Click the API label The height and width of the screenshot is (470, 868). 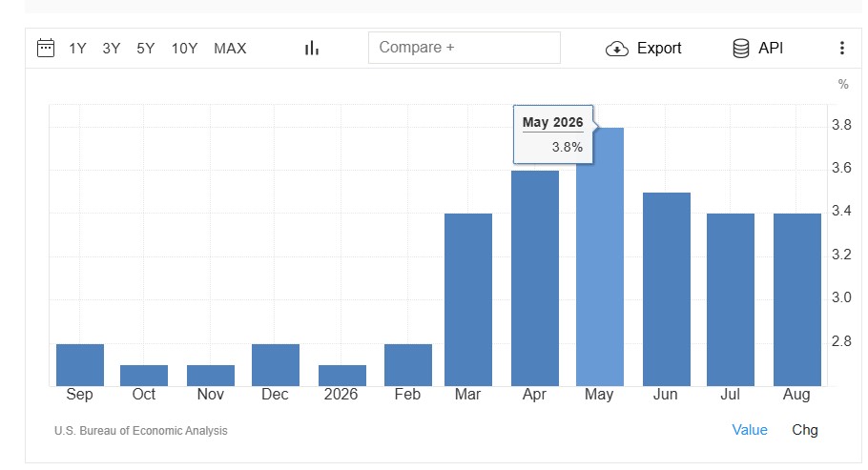click(771, 49)
